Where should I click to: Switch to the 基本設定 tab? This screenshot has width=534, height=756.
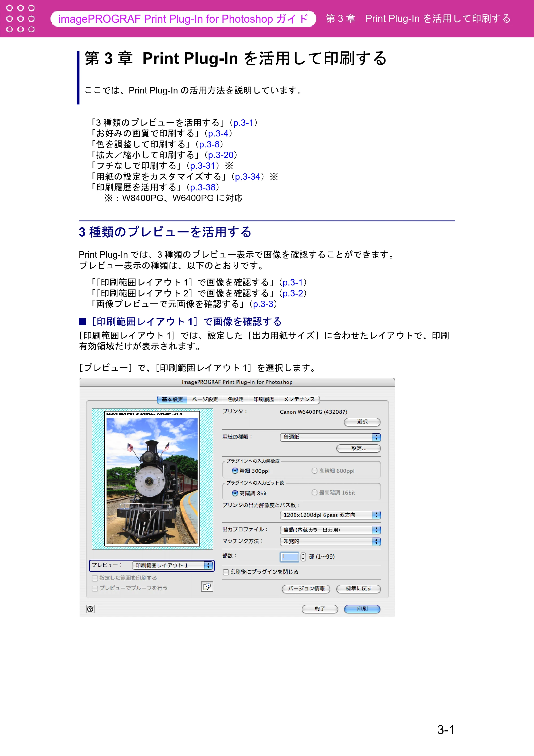click(172, 399)
